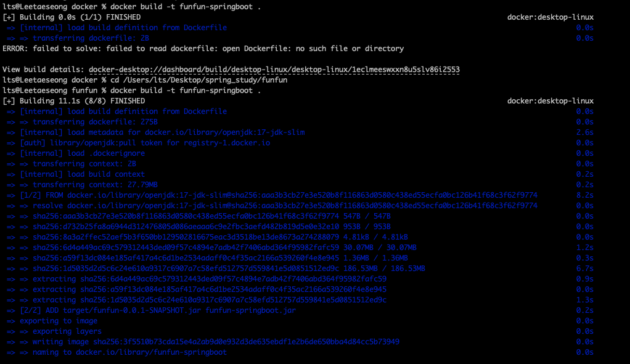Screen dimensions: 630x364
Task: Open the docker-desktop build details link
Action: (x=274, y=70)
